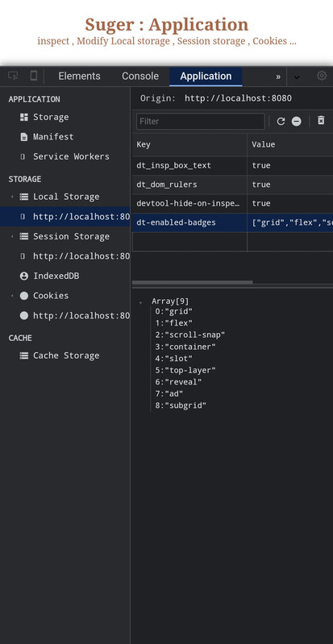This screenshot has width=333, height=644.
Task: Sort by the Key column header
Action: (x=190, y=144)
